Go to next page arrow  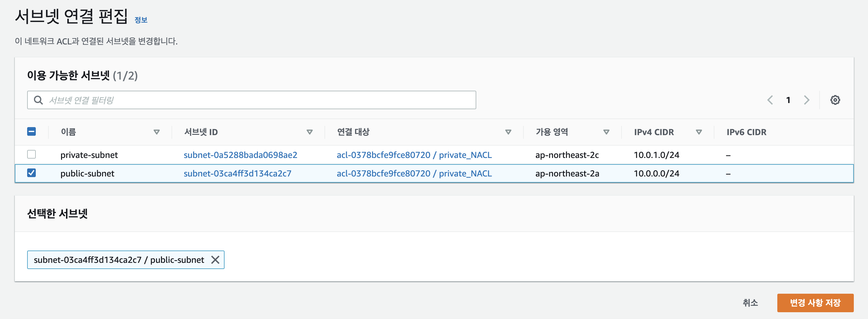(806, 100)
